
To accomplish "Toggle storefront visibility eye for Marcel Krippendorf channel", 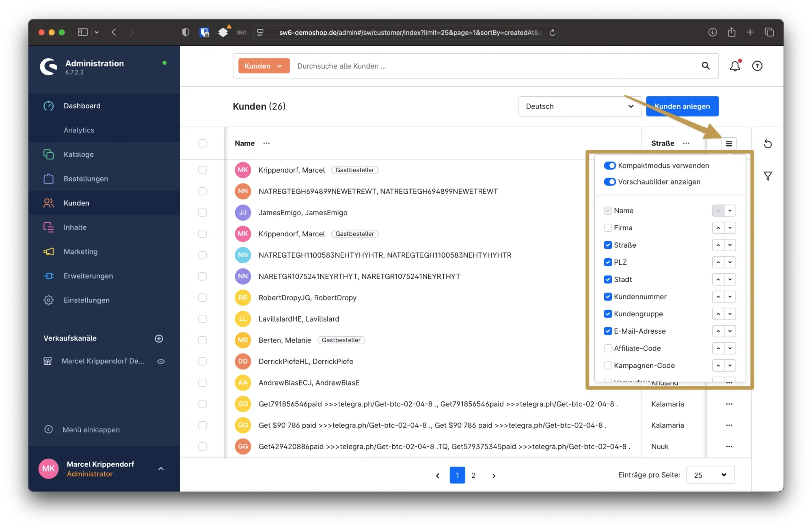I will [161, 361].
